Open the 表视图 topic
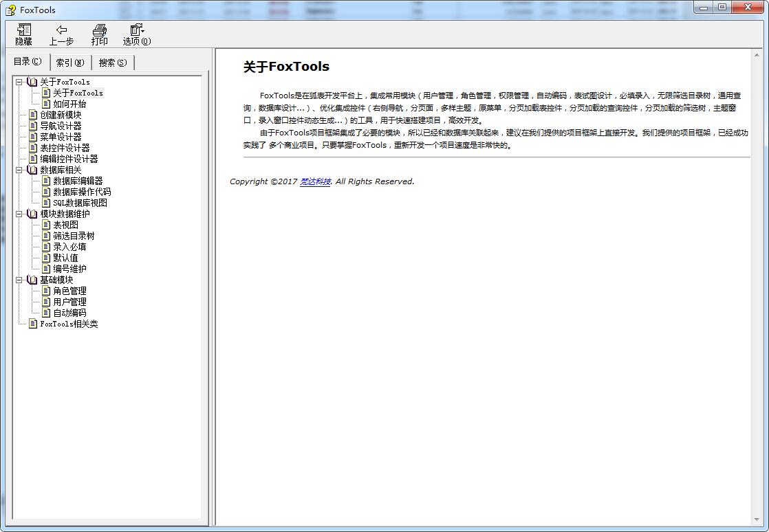 click(66, 225)
